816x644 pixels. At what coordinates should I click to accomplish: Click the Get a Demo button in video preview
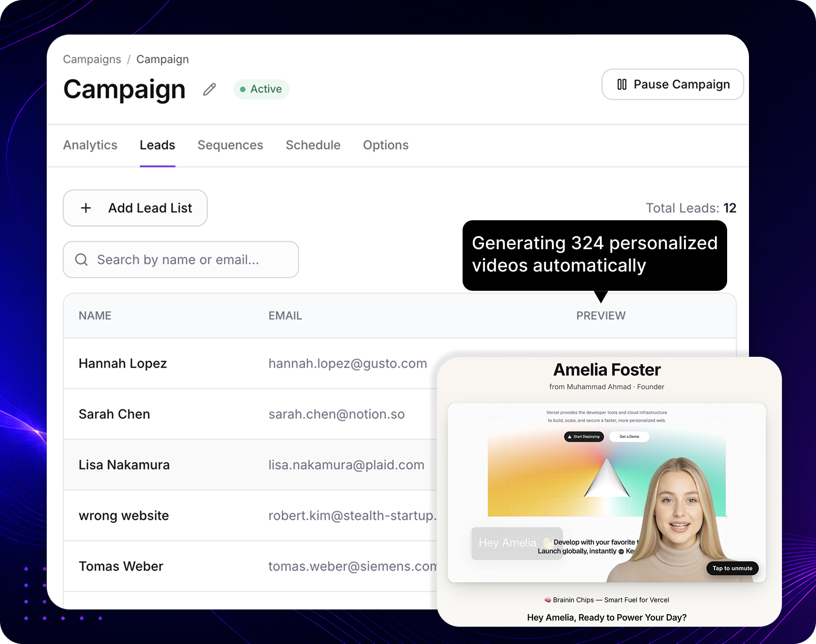pos(629,436)
